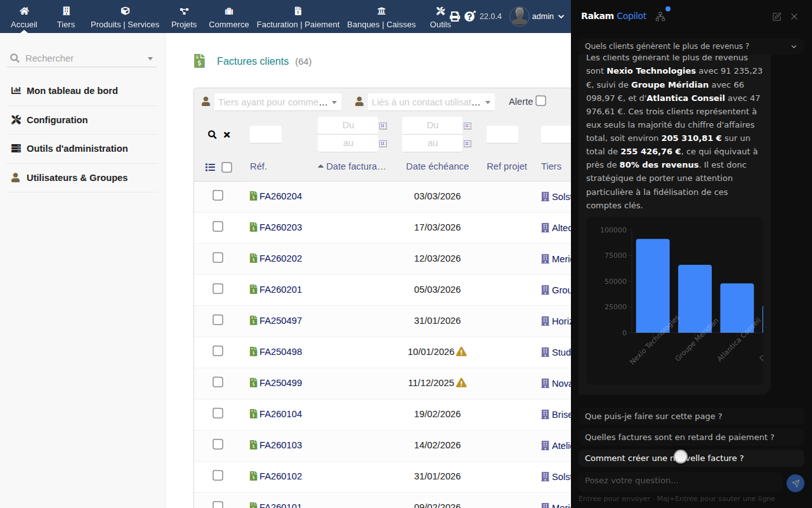The width and height of the screenshot is (812, 508).
Task: Ask Quelles factures sont en retard
Action: pyautogui.click(x=691, y=438)
